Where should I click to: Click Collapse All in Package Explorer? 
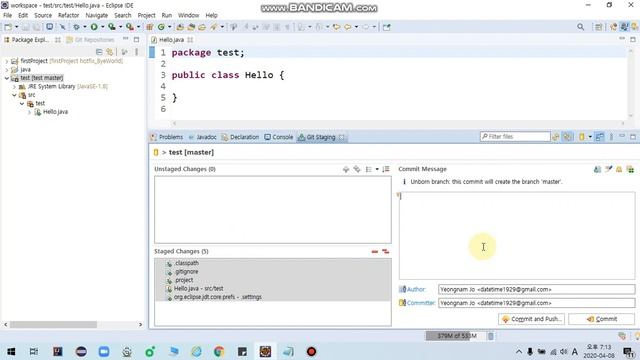click(99, 52)
